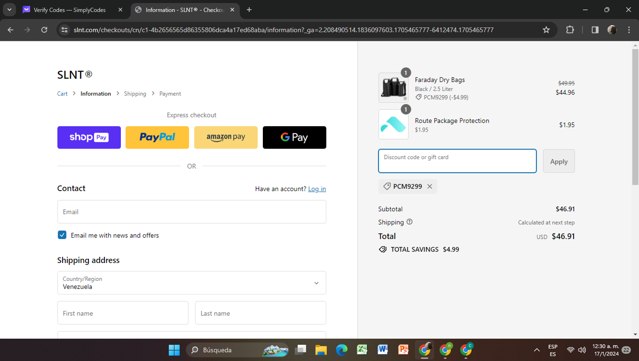Screen dimensions: 639x361
Task: Click the taskbar Búsqueda search box
Action: 238,350
